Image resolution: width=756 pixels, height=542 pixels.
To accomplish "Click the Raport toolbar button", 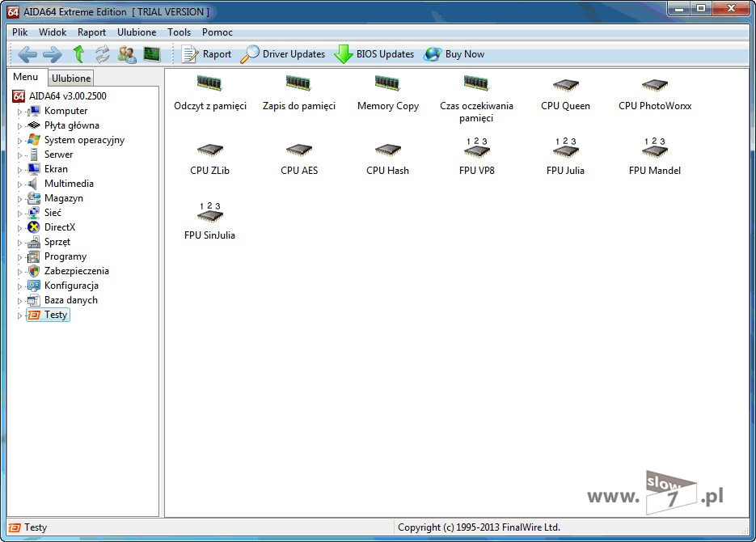I will [x=206, y=54].
